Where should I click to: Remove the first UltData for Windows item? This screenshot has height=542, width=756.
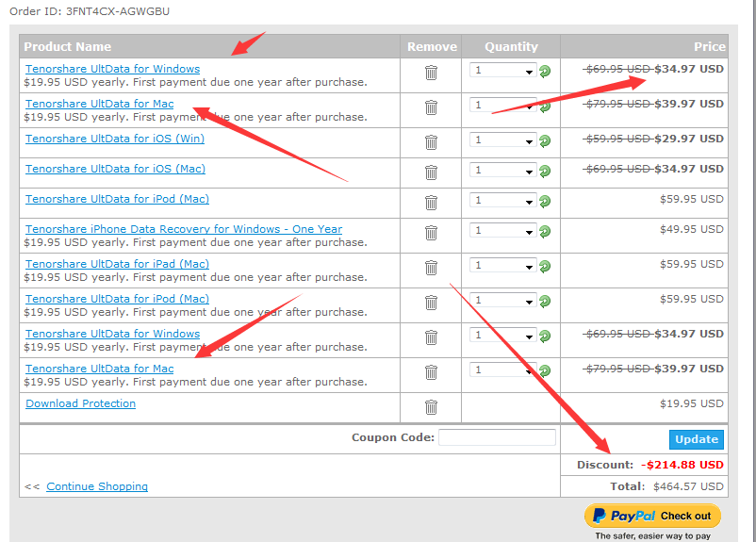tap(431, 73)
